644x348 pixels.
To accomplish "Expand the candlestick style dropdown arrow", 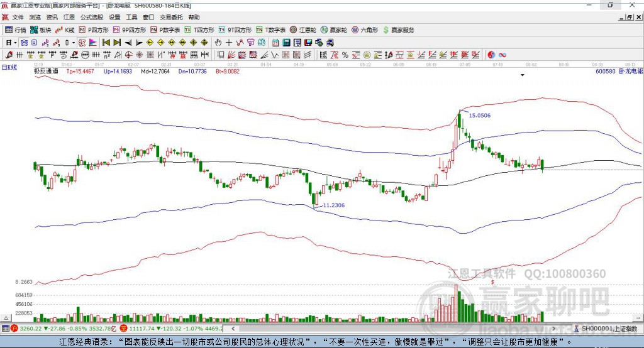I will 74,43.
